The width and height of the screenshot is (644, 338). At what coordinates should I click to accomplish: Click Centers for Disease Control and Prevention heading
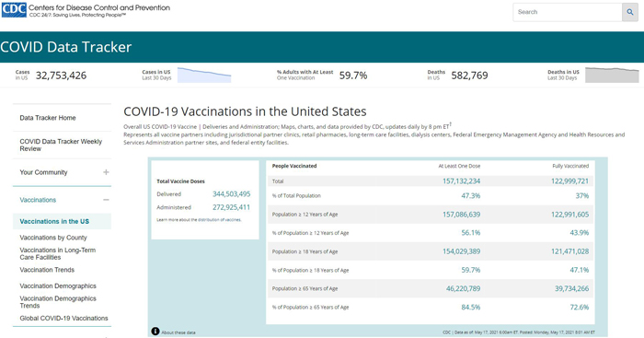(99, 7)
